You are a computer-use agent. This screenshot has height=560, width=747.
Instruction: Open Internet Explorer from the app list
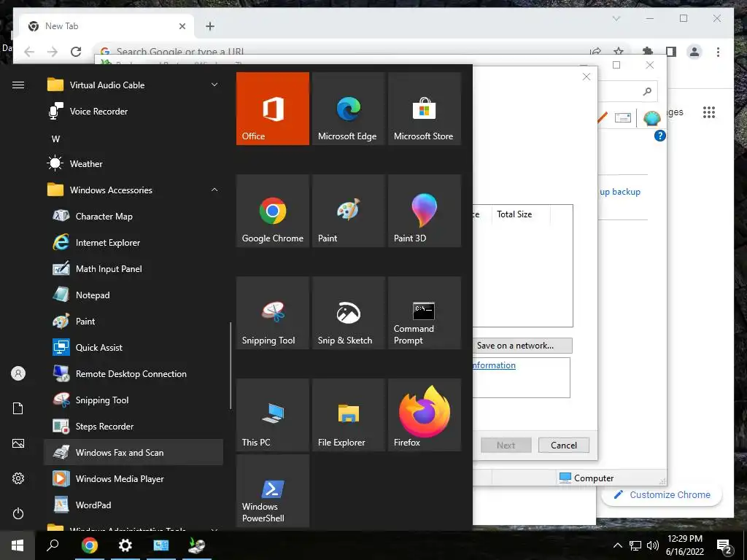coord(133,243)
